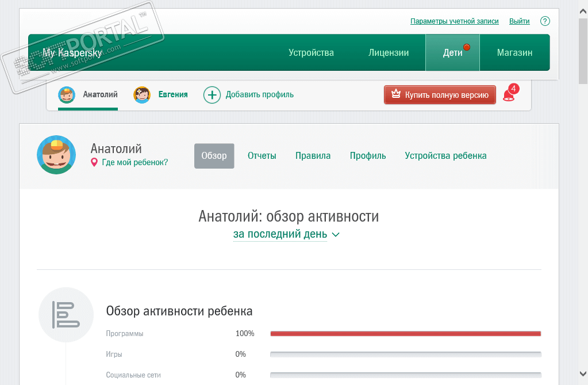Click the Программы label
The width and height of the screenshot is (588, 385).
click(125, 334)
